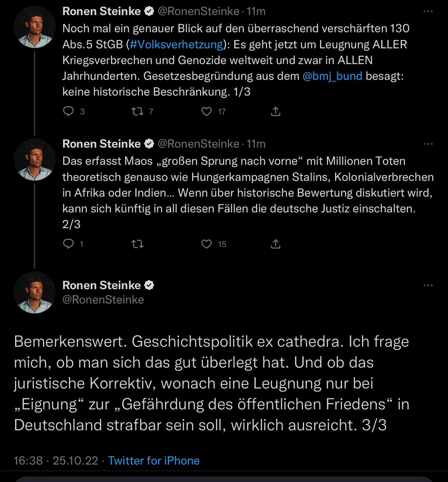Viewport: 448px width, 482px height.
Task: Click the 16:38 · 25.10.22 timestamp
Action: 56,461
